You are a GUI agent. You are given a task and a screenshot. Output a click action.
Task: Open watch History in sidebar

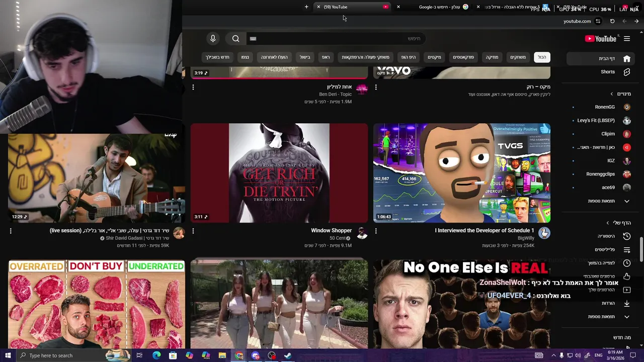tap(601, 236)
